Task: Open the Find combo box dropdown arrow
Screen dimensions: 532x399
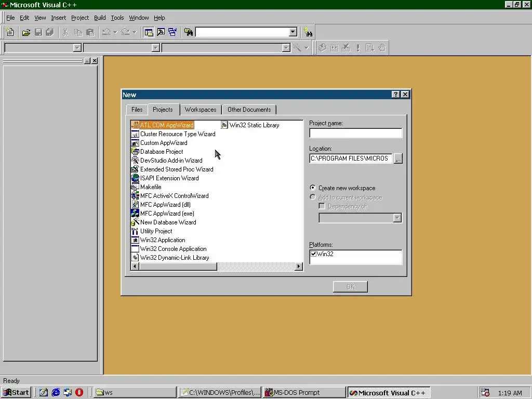Action: [x=293, y=32]
